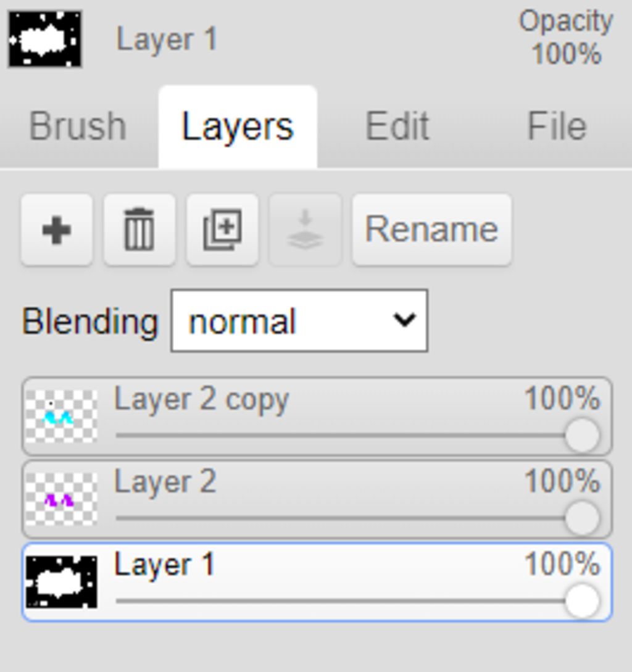Screen dimensions: 632x672
Task: Select the Layer 2 purple thumbnail
Action: pos(61,499)
